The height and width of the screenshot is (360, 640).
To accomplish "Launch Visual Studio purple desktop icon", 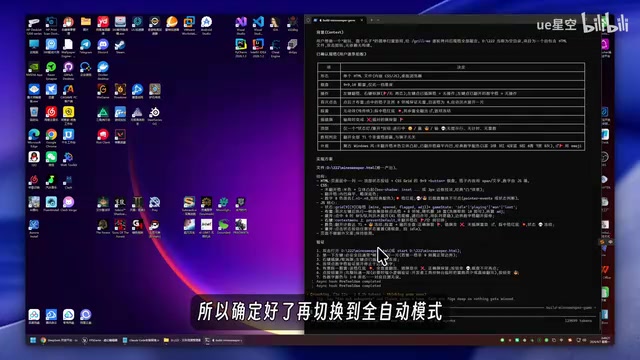I will [241, 25].
